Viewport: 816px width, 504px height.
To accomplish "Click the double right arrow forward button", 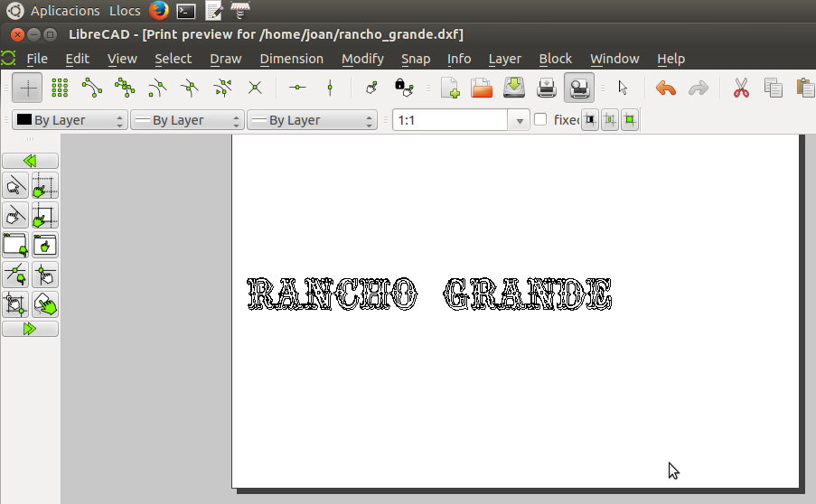I will [30, 329].
